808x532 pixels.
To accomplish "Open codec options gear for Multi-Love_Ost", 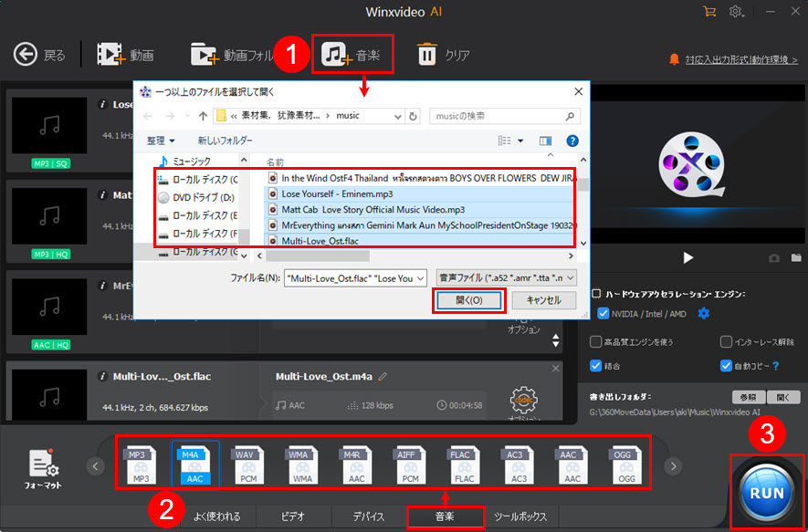I will pyautogui.click(x=523, y=401).
